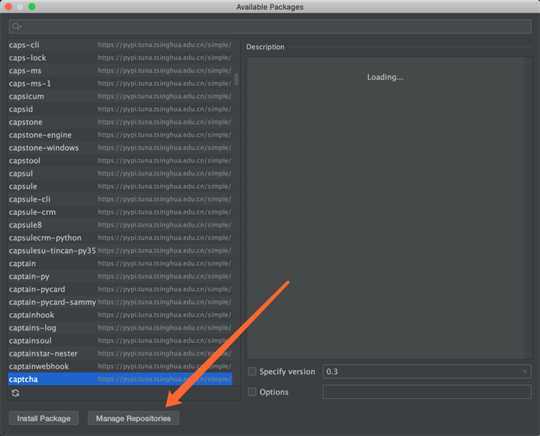Click the version dropdown arrow
Viewport: 540px width, 436px height.
[x=524, y=372]
